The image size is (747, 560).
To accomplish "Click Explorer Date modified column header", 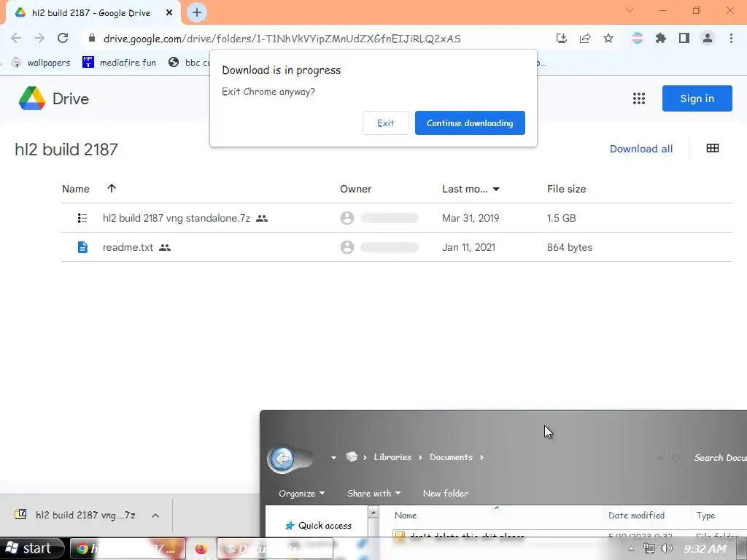I will pos(636,516).
